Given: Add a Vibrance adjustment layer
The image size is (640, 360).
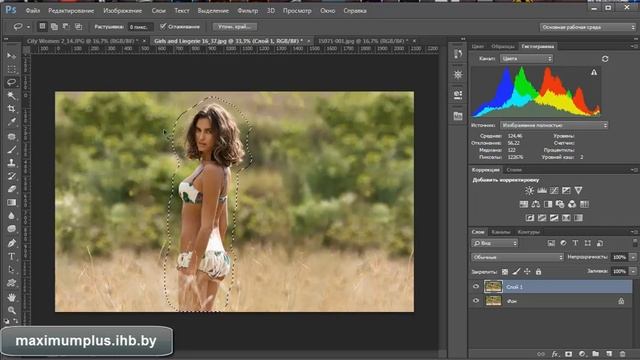Looking at the screenshot, I should pos(578,190).
